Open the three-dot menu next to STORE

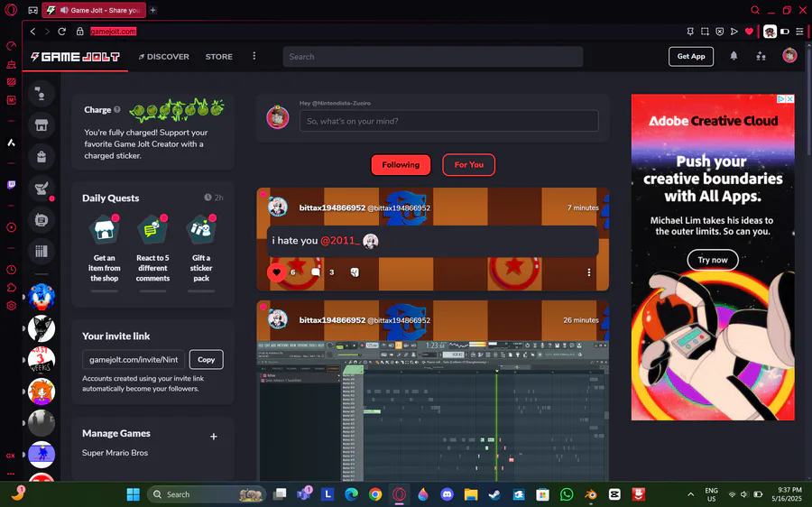pyautogui.click(x=254, y=56)
